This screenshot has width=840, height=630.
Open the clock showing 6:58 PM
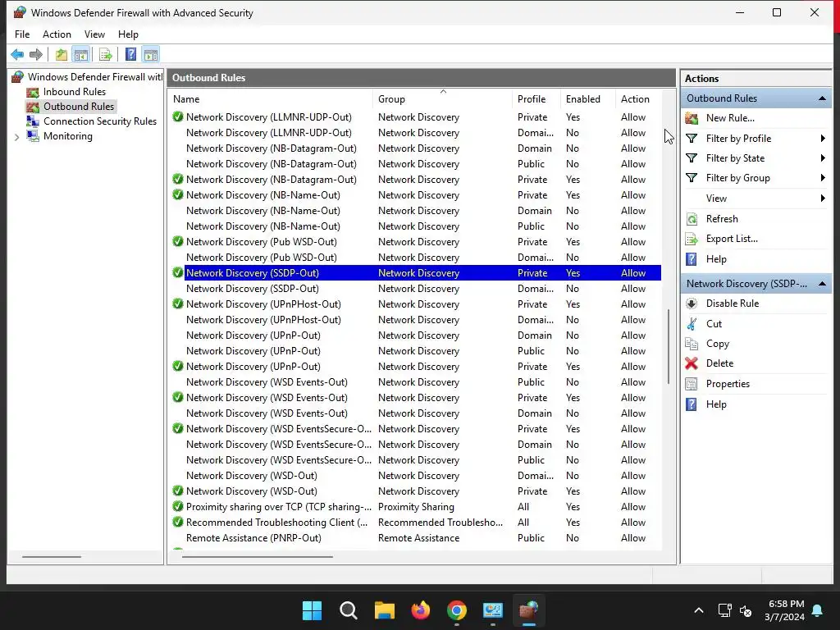pos(787,604)
